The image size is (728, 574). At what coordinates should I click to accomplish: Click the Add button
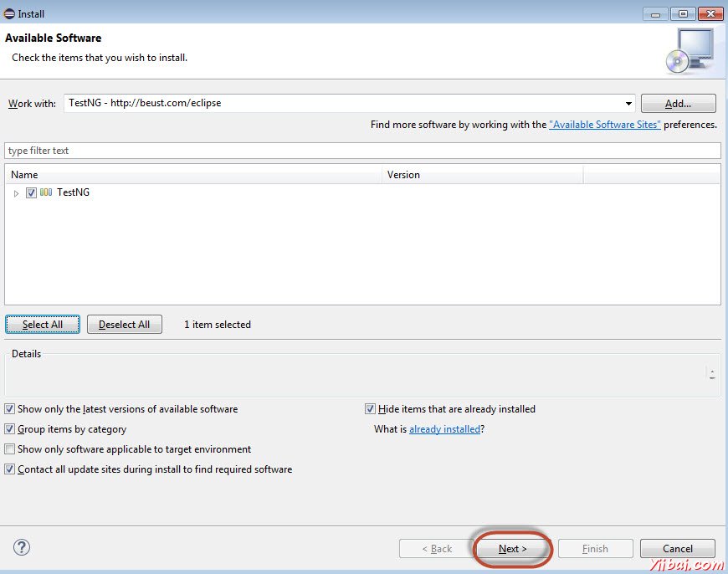(x=678, y=102)
